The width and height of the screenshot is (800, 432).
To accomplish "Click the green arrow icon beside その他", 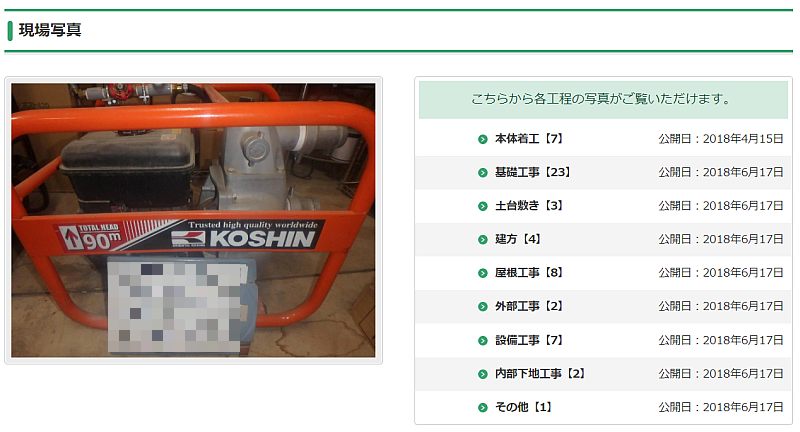I will (x=483, y=408).
